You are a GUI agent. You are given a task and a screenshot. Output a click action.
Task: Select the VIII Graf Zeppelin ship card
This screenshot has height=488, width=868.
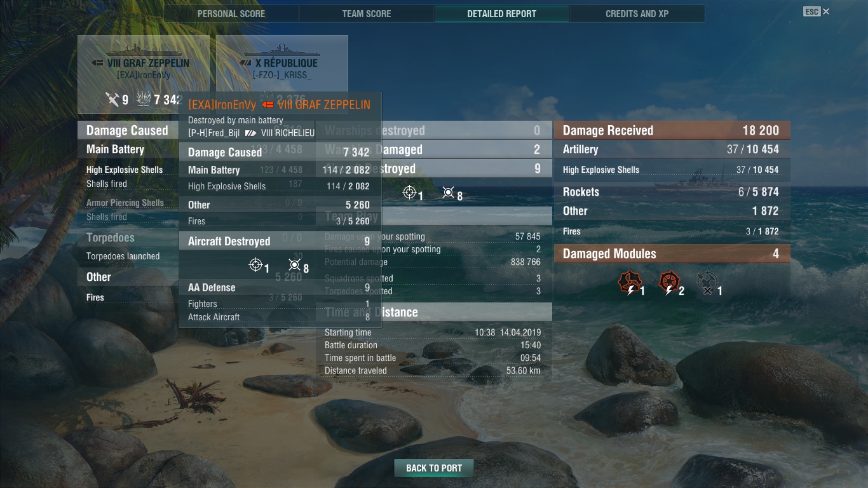coord(144,74)
